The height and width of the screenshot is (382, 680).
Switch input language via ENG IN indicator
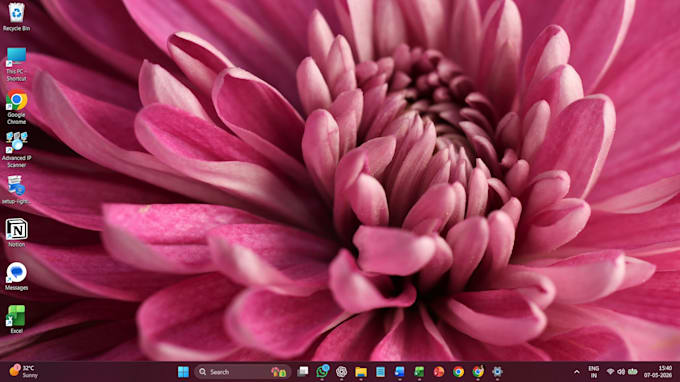[x=594, y=372]
